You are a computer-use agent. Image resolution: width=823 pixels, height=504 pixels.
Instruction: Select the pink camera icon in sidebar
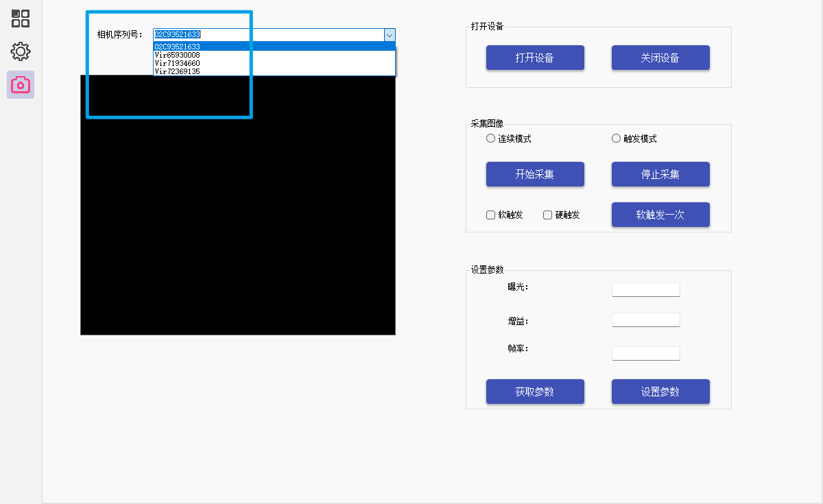(21, 84)
